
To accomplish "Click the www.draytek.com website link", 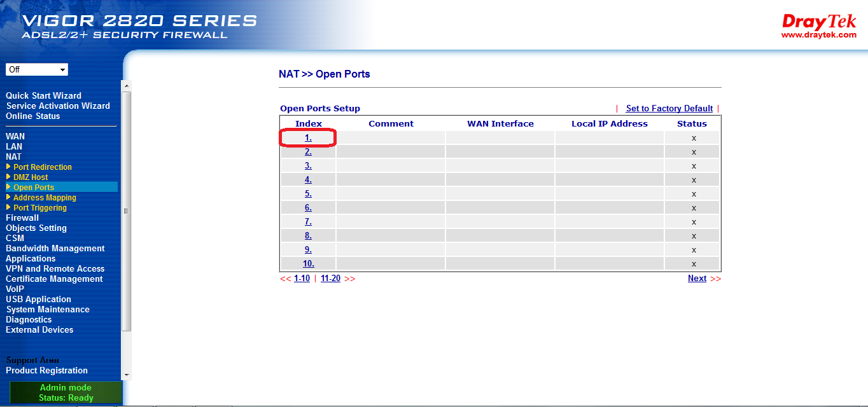I will [x=818, y=35].
